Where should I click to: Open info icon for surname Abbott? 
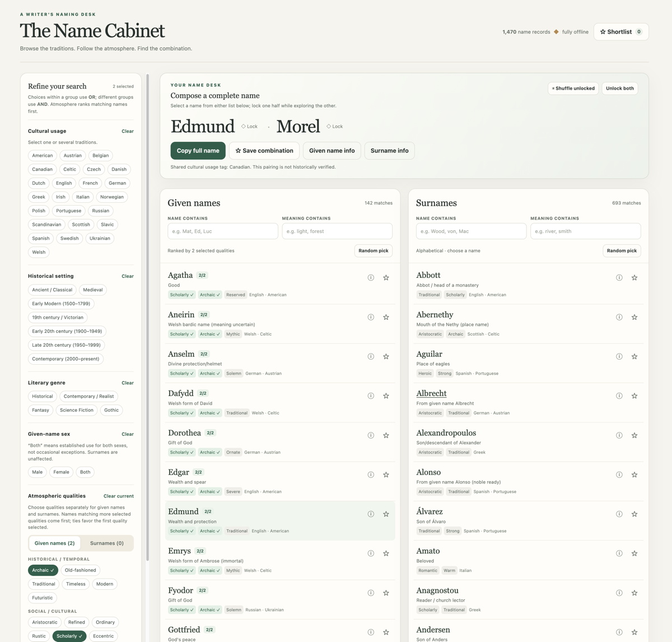(x=619, y=278)
